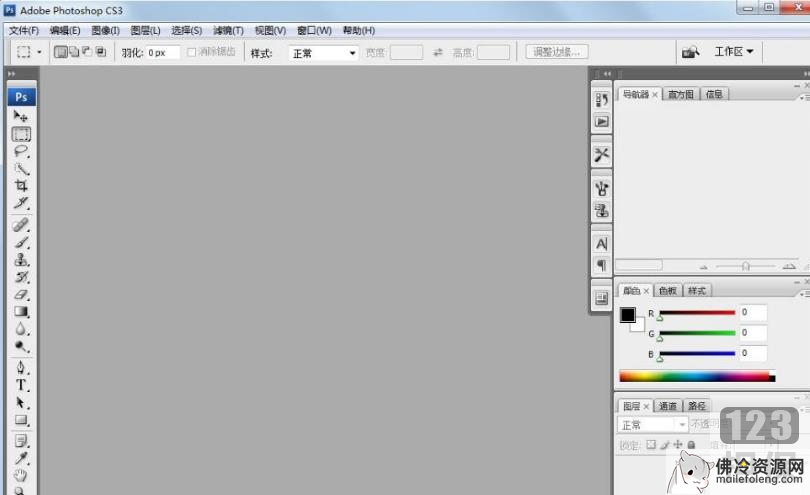Select the Lasso tool
The image size is (810, 495).
point(21,151)
